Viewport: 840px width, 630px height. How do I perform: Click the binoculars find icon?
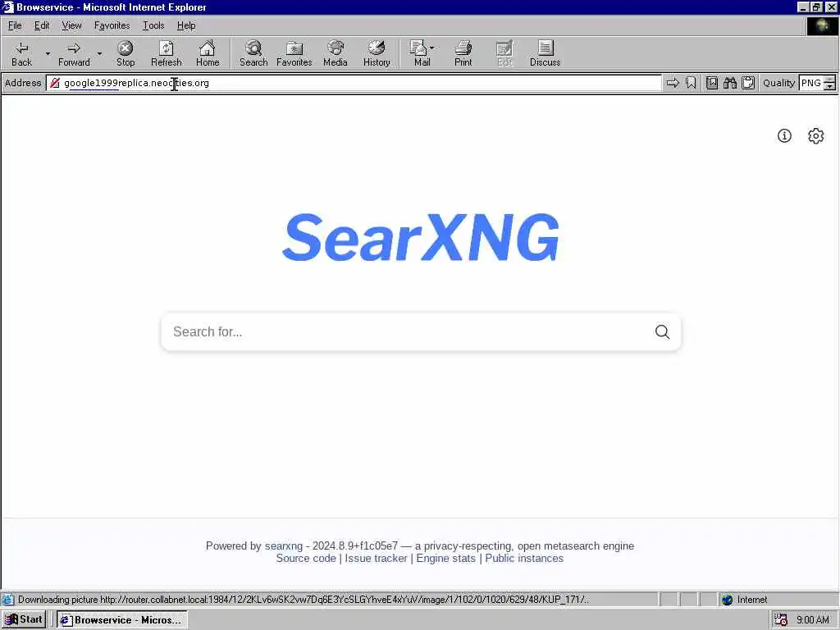pos(729,83)
